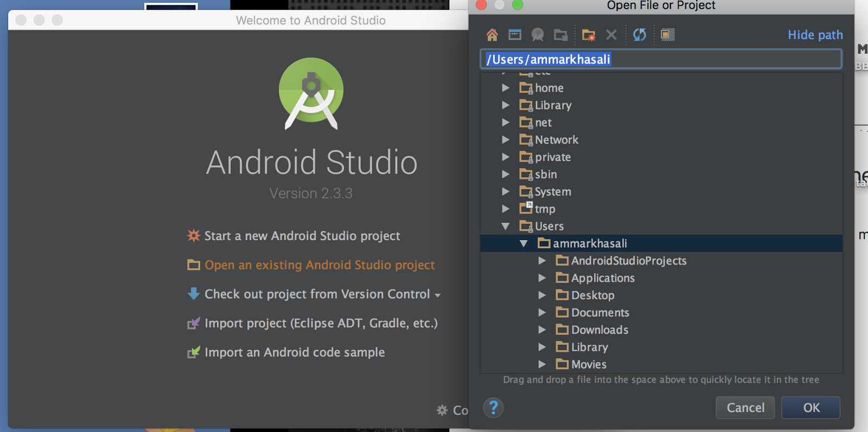The width and height of the screenshot is (868, 432).
Task: Click the tmp symlink folder icon
Action: coord(526,208)
